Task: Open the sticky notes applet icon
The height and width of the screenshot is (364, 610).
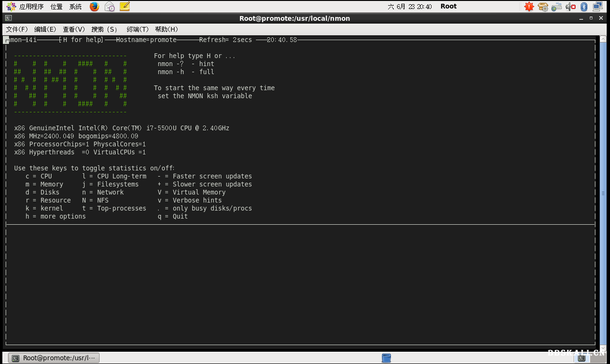Action: click(125, 6)
